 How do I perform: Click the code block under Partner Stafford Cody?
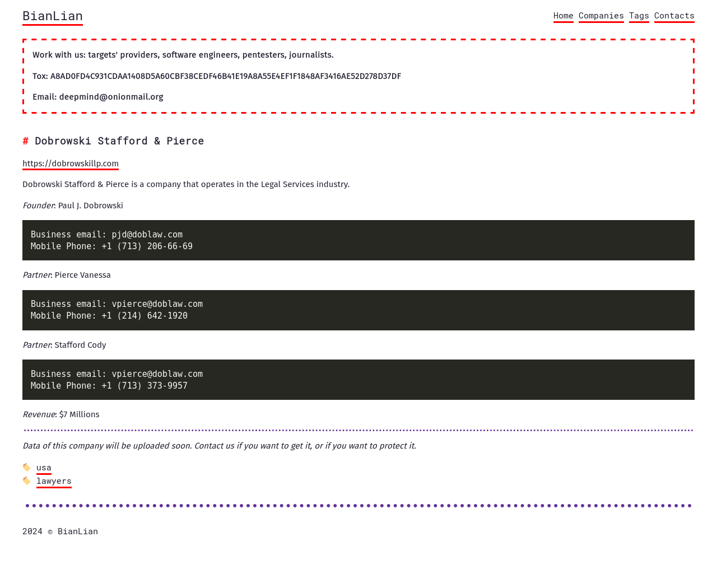(358, 380)
